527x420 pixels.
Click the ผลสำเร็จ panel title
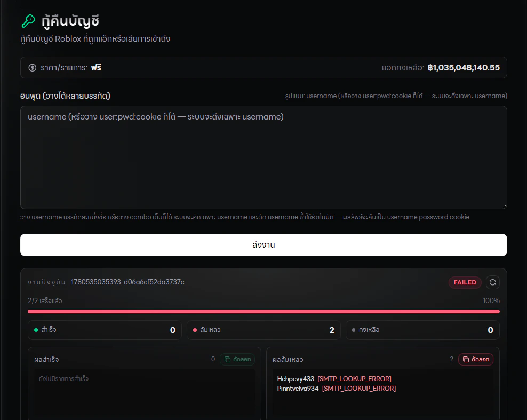(x=46, y=360)
